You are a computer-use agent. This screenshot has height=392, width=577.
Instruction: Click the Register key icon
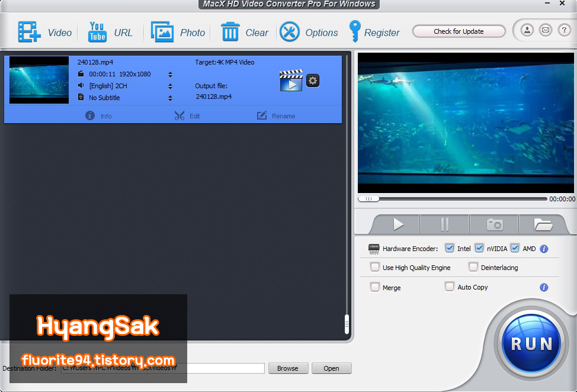click(355, 31)
